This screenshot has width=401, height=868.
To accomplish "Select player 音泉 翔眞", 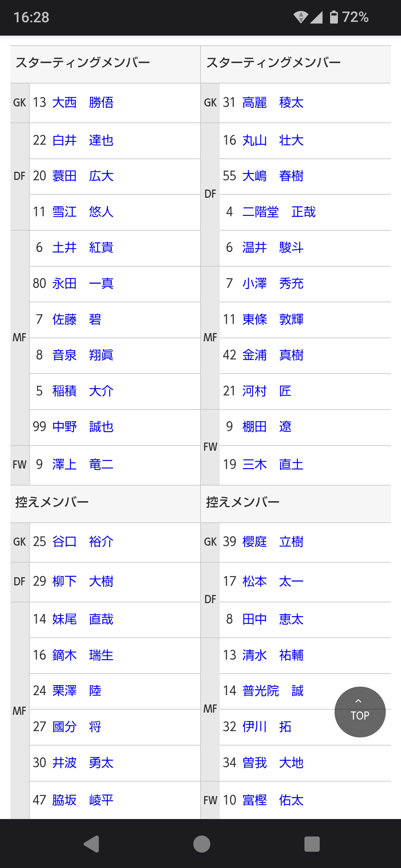I will tap(83, 355).
